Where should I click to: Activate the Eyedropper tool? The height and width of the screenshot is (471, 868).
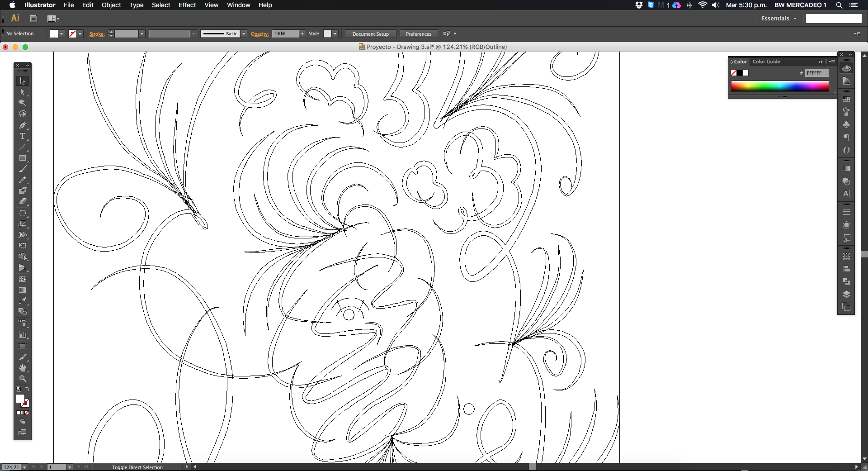coord(22,301)
